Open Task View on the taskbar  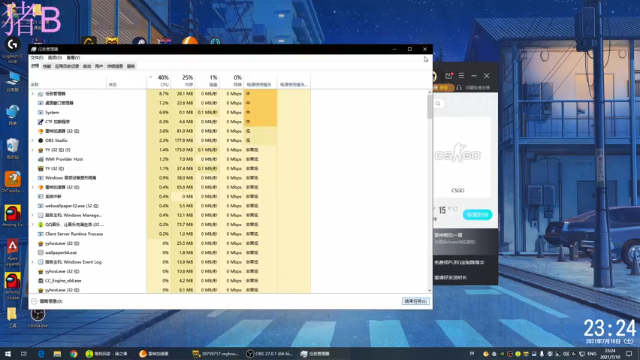tap(24, 354)
